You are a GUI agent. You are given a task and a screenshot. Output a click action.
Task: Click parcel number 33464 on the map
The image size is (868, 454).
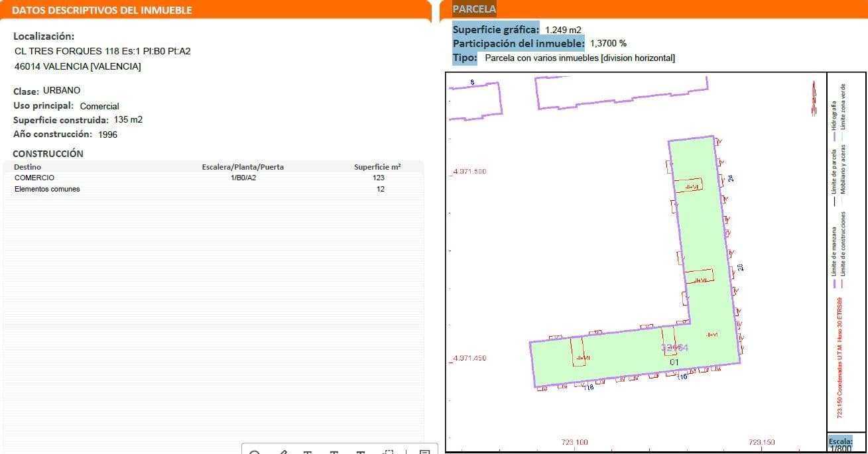[x=675, y=348]
